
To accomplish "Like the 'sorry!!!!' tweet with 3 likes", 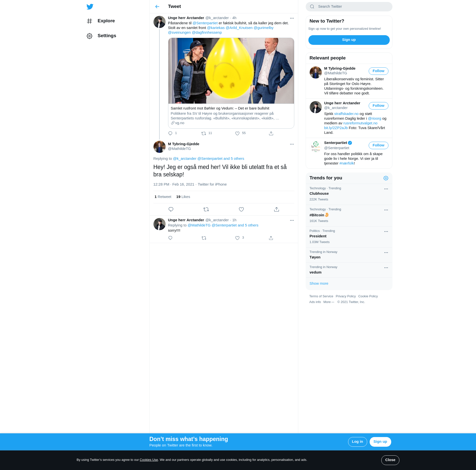I will [x=237, y=238].
